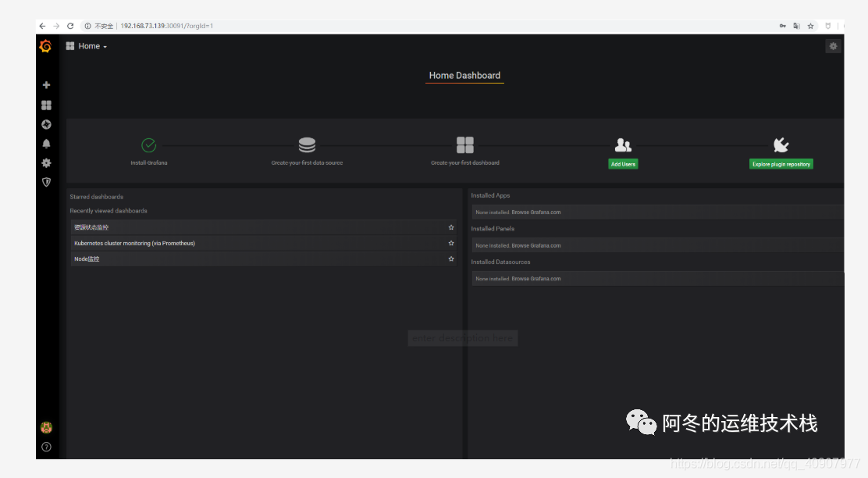The width and height of the screenshot is (868, 478).
Task: Open Server Admin shield icon in sidebar
Action: [47, 182]
